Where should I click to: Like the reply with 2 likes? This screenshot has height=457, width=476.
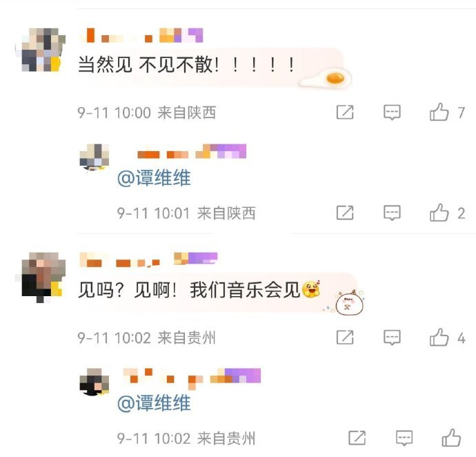439,212
